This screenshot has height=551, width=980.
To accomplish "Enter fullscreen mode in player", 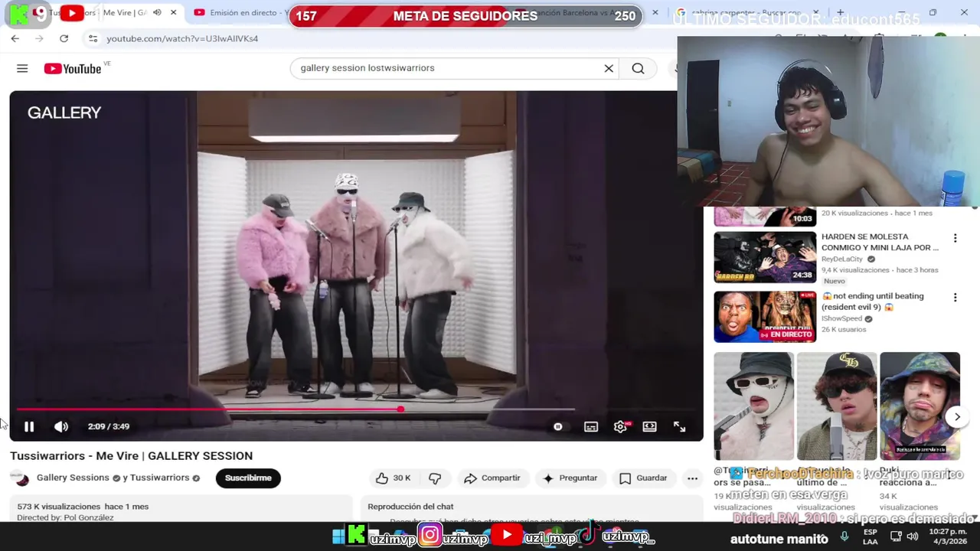I will 679,426.
